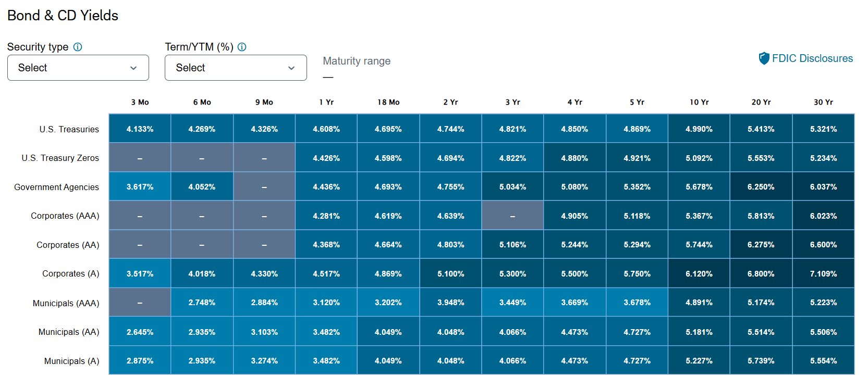Select the Corporates (AA) 30 Yr 6.600% cell

[x=823, y=244]
